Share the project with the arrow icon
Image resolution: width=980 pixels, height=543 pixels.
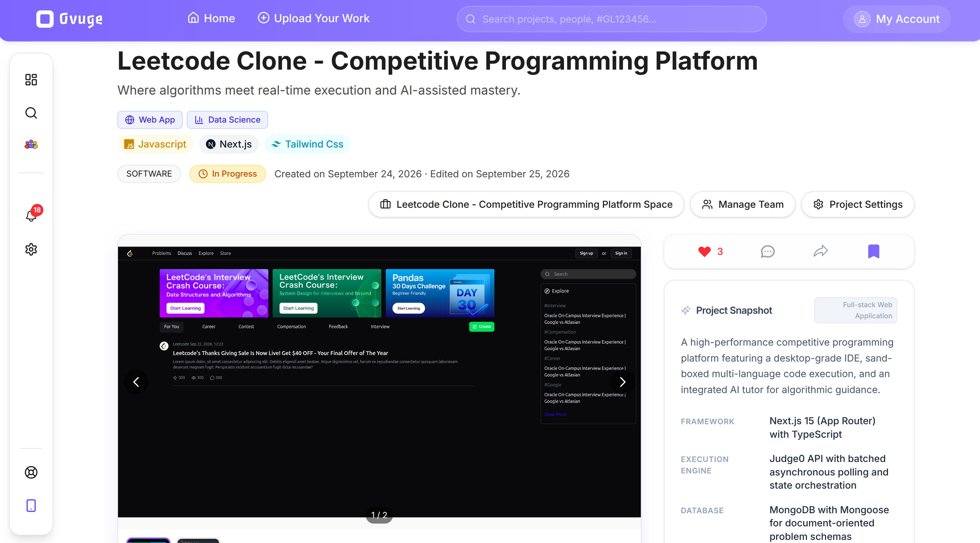point(820,251)
